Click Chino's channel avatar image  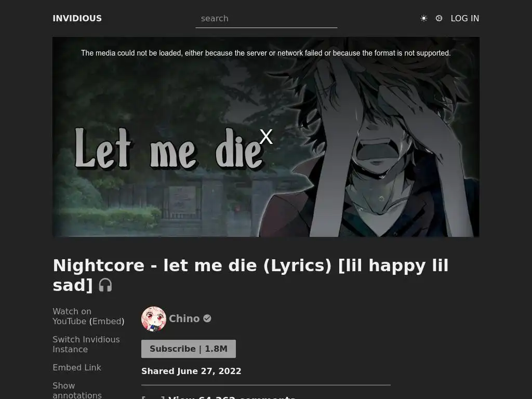point(154,319)
